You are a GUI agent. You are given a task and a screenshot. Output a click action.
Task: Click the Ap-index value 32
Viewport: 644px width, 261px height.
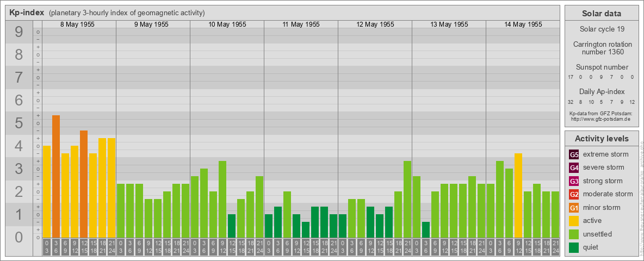coord(571,102)
